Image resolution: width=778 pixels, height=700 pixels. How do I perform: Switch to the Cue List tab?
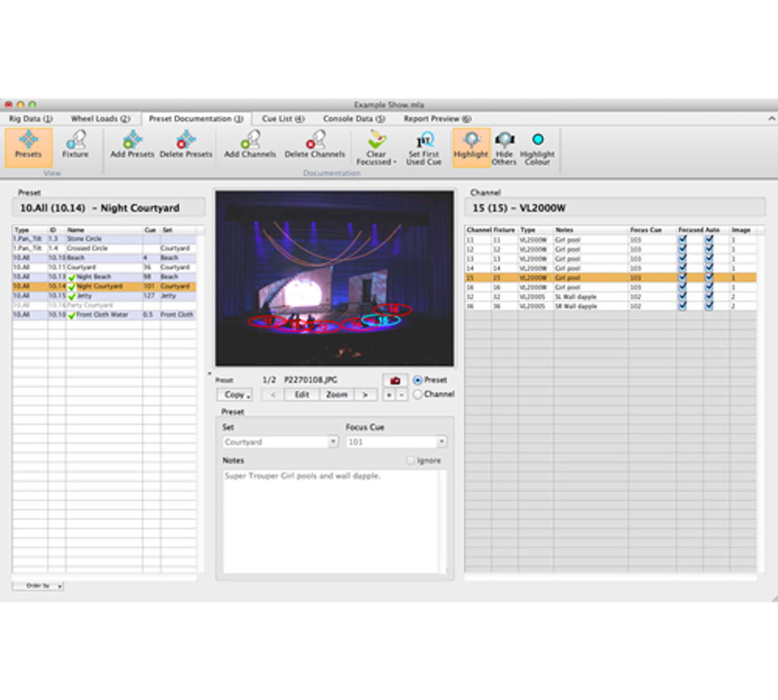[283, 118]
